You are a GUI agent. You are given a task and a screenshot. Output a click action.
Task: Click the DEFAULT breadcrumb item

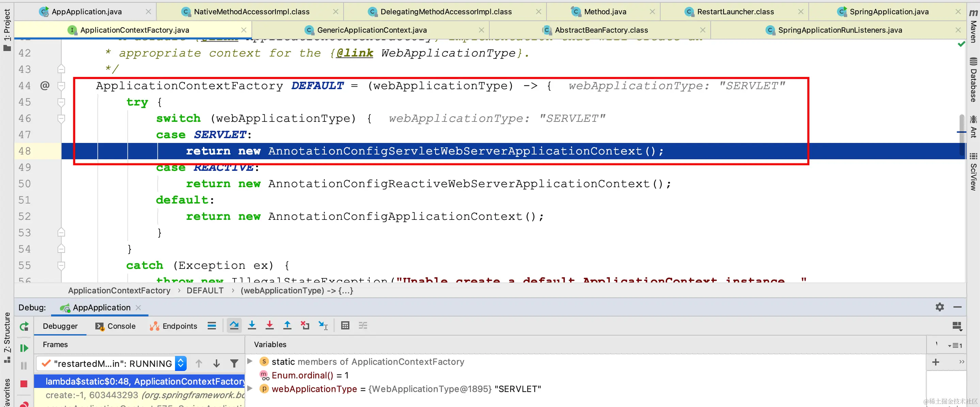coord(205,291)
